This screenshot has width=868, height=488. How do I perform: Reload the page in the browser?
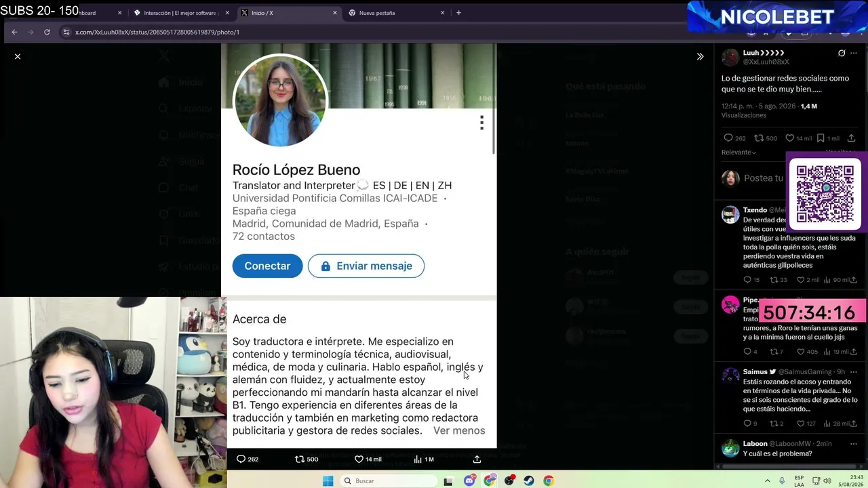pyautogui.click(x=47, y=32)
